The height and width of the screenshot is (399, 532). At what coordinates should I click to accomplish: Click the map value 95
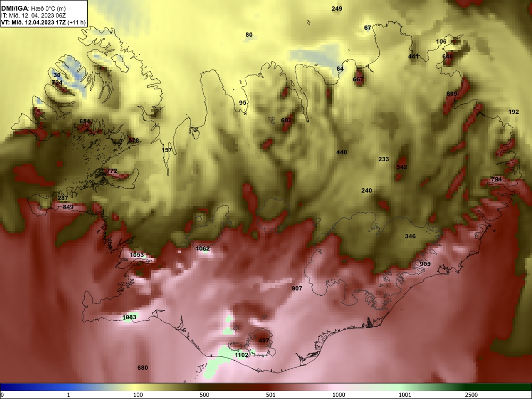(243, 103)
